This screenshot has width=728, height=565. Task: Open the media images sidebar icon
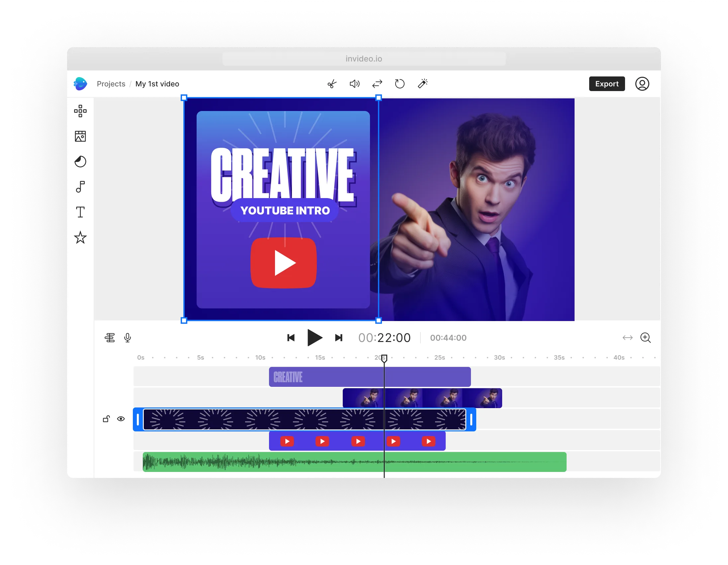click(80, 136)
